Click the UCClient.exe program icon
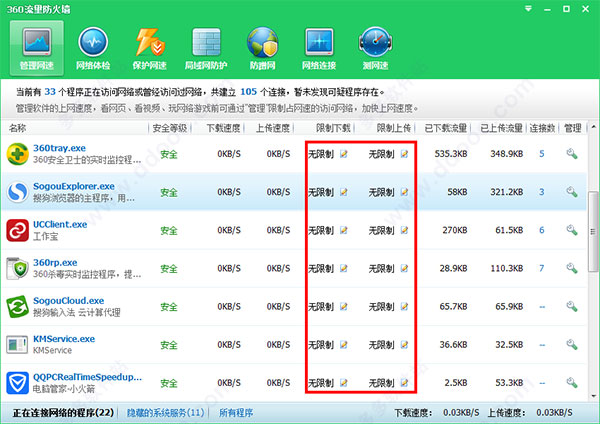This screenshot has width=600, height=424. tap(18, 230)
